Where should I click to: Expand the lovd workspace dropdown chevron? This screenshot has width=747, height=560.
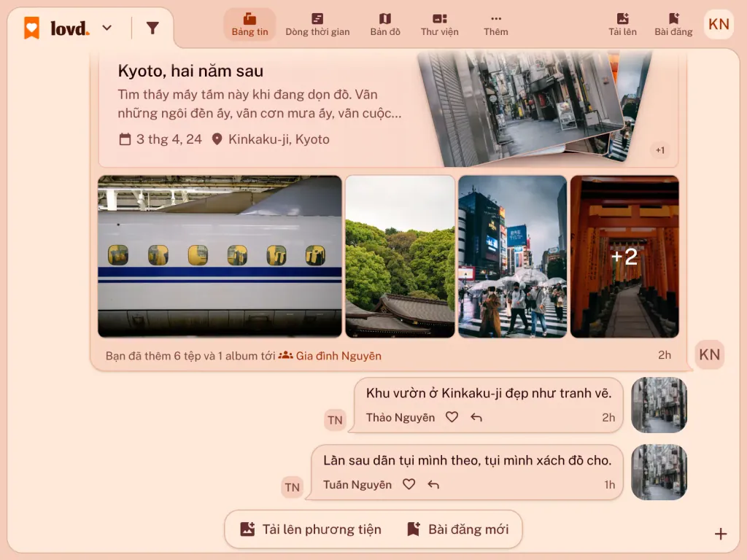[x=107, y=28]
